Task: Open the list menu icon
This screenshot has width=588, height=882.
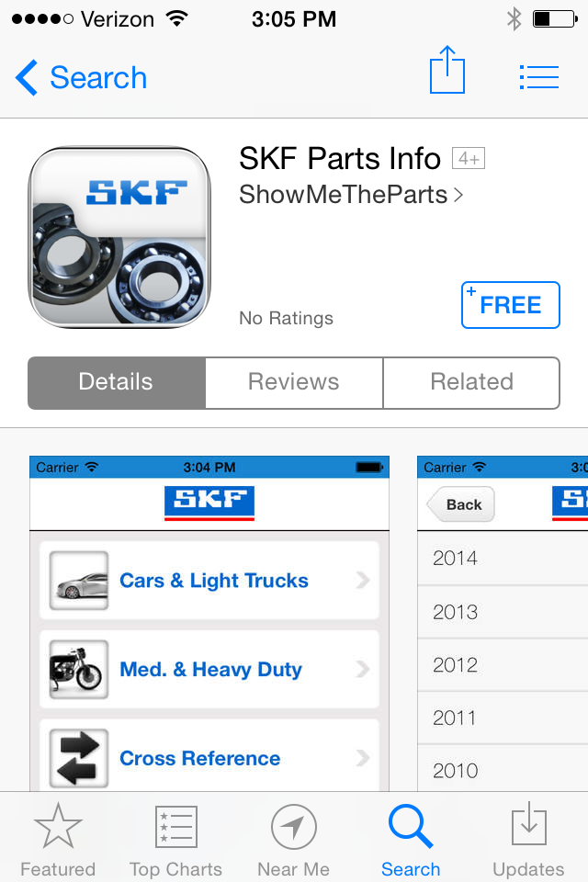Action: [539, 77]
